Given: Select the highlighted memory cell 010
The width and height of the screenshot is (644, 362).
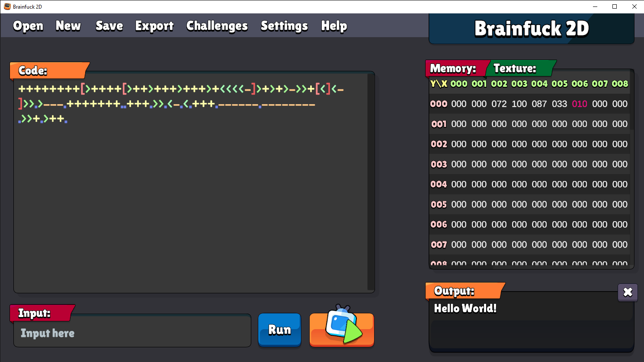Looking at the screenshot, I should [x=580, y=104].
